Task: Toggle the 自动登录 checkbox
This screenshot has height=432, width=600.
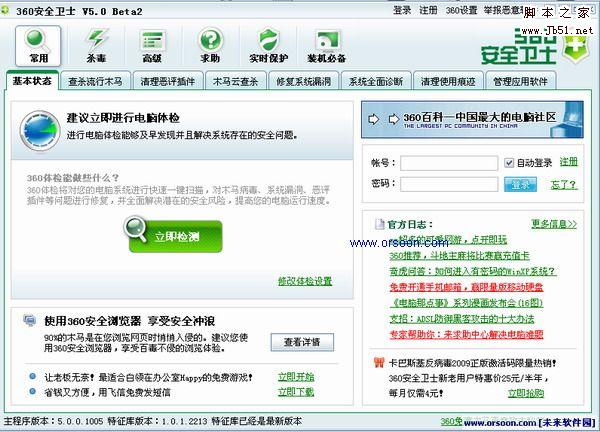Action: click(x=509, y=163)
